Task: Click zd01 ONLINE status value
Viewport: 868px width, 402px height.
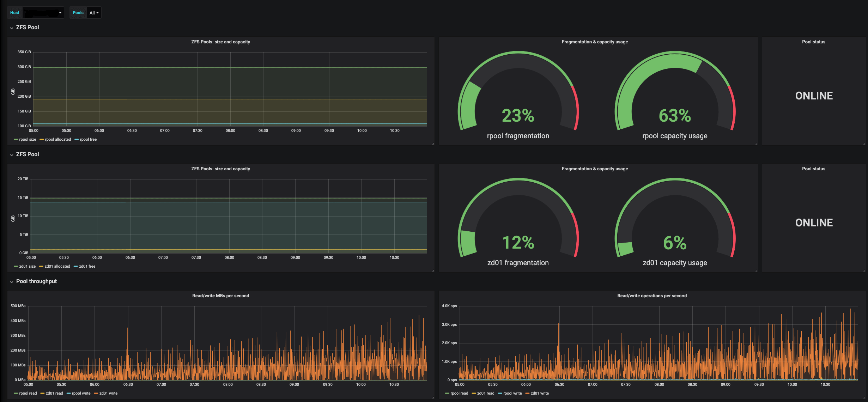Action: (x=814, y=223)
